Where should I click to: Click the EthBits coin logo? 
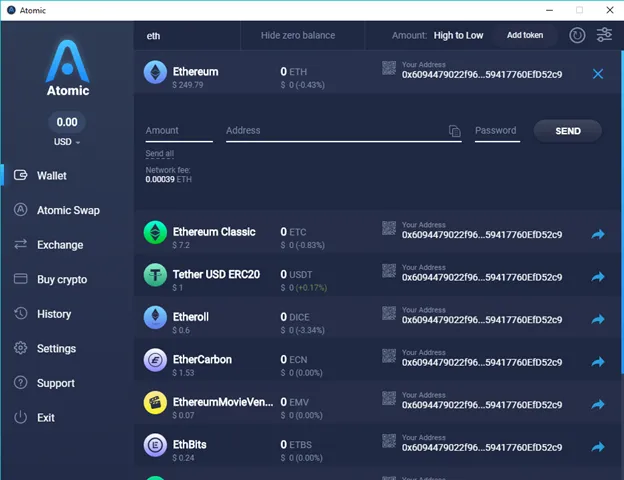(x=155, y=445)
